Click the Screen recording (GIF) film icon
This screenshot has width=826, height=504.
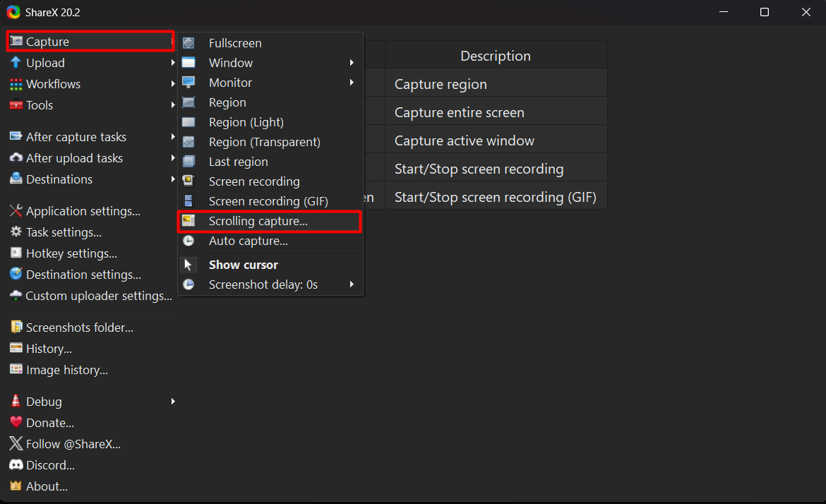pyautogui.click(x=188, y=200)
